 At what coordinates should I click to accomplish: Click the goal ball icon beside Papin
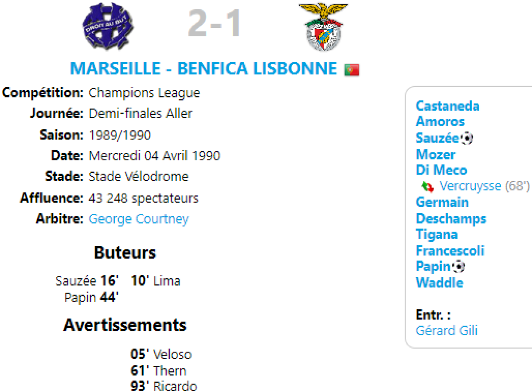click(x=459, y=266)
